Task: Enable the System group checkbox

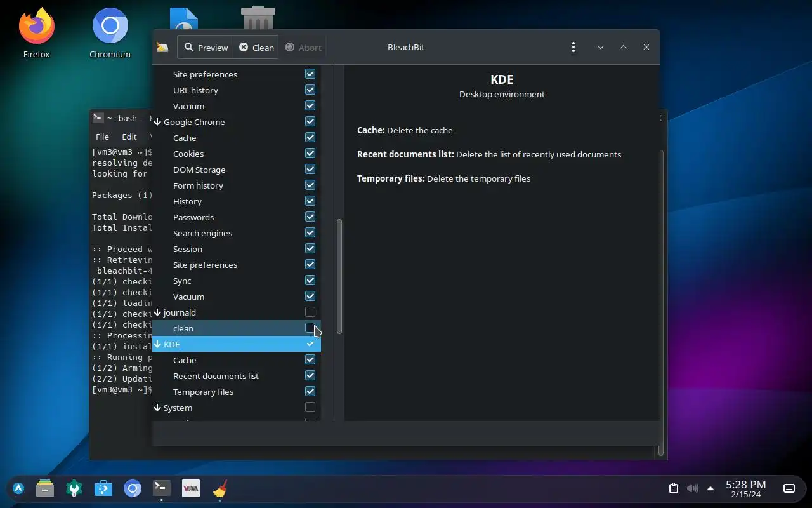Action: (310, 407)
